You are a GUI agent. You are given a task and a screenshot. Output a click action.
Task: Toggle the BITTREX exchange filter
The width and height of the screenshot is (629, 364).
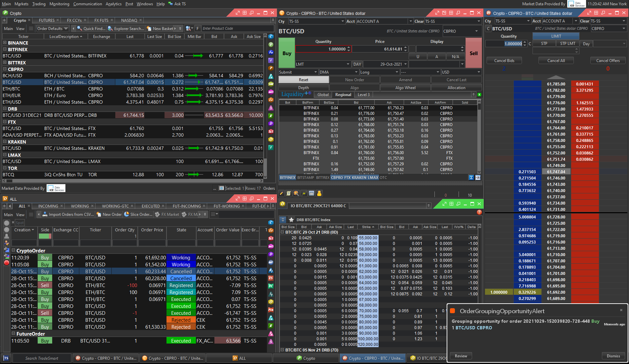tap(322, 178)
